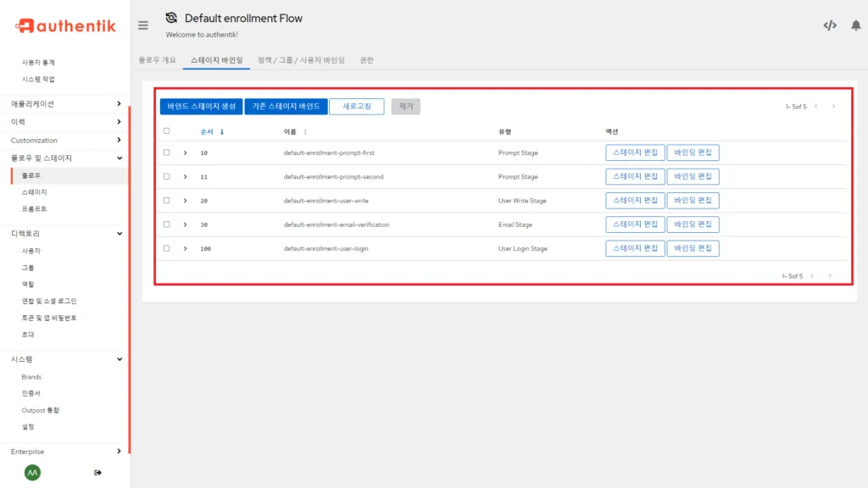Screen dimensions: 868x488
Task: Open the 정책 / 그룹 / 사용자 바인딩 tab
Action: click(301, 60)
